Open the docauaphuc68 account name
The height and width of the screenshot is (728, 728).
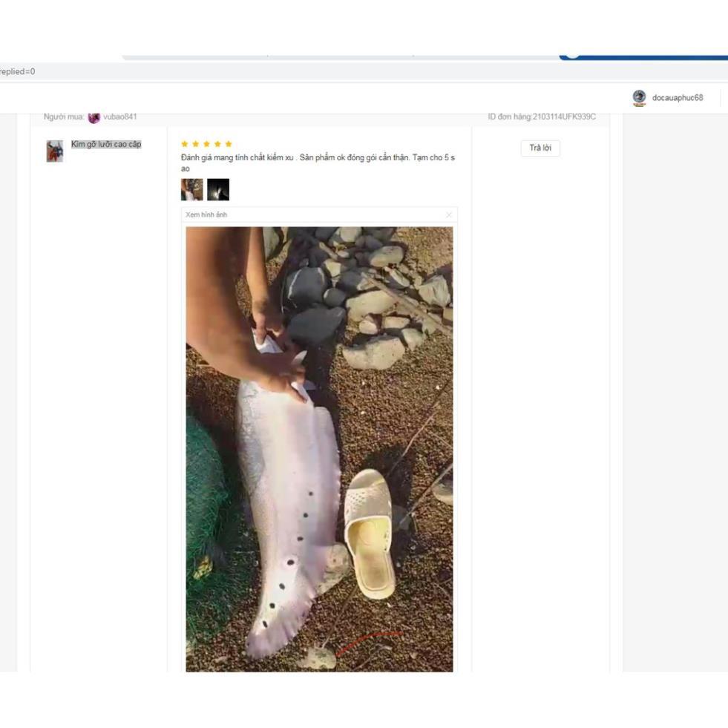(x=677, y=98)
